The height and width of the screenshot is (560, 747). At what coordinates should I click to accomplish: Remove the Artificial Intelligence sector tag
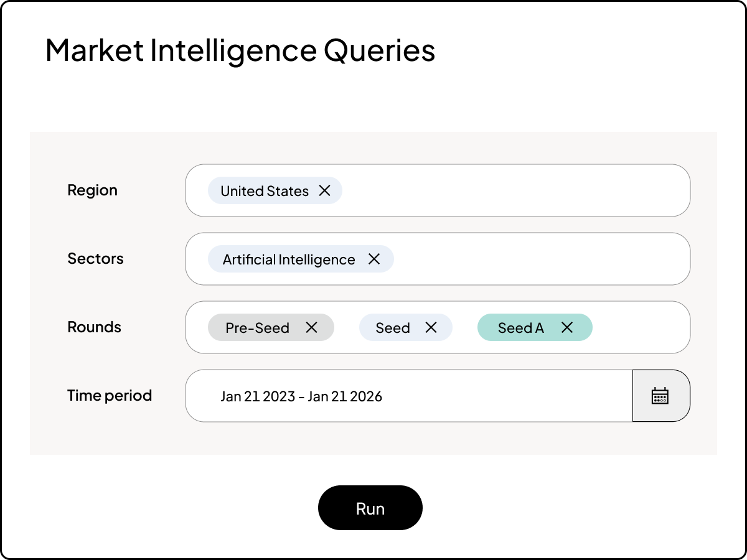(x=374, y=259)
